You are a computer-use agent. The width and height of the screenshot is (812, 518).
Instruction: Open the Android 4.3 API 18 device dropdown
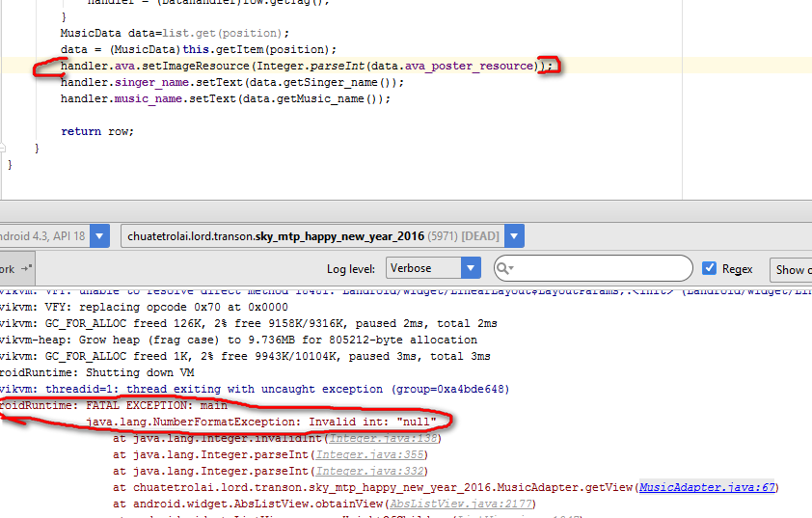point(99,236)
